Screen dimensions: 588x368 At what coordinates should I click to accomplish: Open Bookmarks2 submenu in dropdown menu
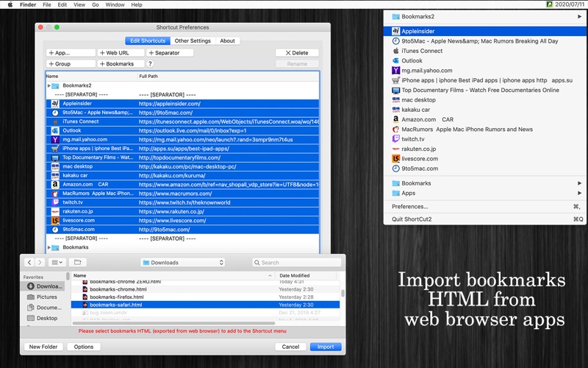pyautogui.click(x=486, y=16)
